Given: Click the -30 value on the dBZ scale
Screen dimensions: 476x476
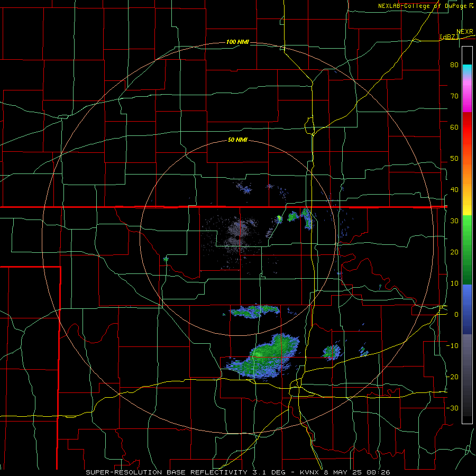Looking at the screenshot, I should (x=452, y=408).
